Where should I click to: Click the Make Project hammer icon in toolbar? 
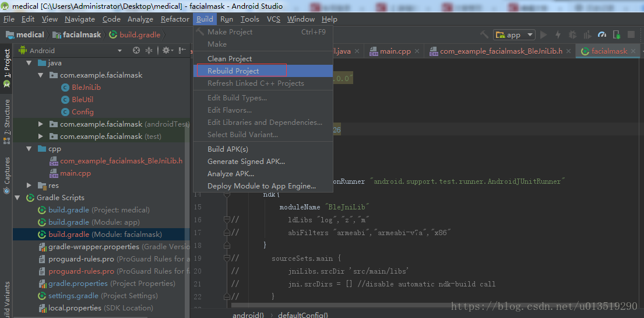[485, 35]
